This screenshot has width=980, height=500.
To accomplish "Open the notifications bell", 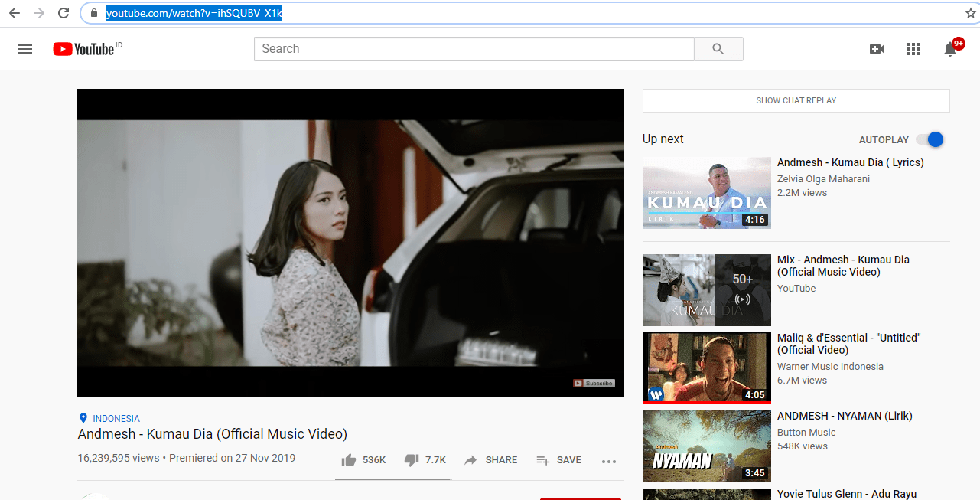I will tap(950, 49).
